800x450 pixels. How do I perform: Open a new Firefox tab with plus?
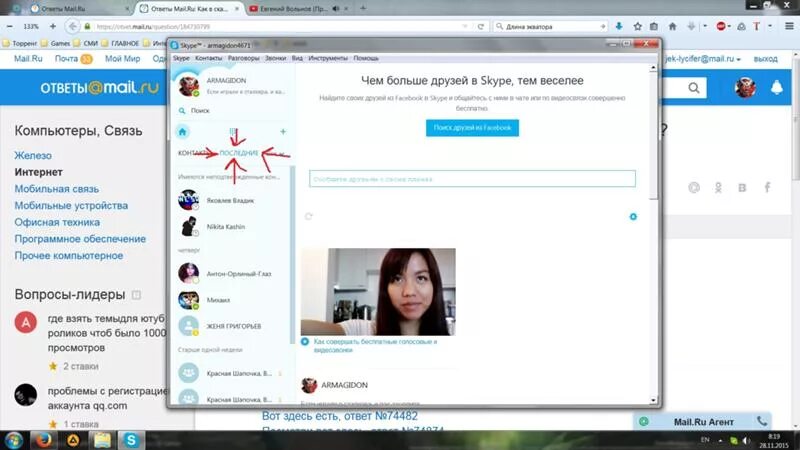pyautogui.click(x=363, y=8)
